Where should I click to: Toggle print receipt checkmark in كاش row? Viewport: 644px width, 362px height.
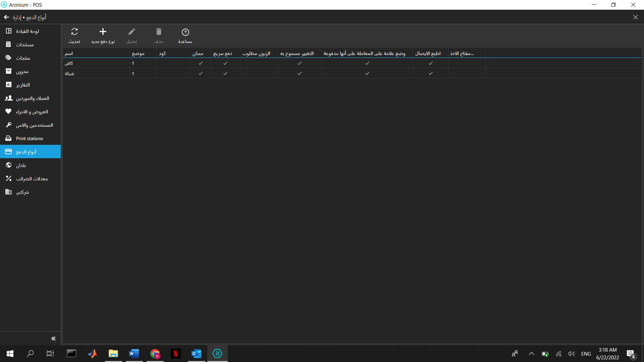click(431, 63)
